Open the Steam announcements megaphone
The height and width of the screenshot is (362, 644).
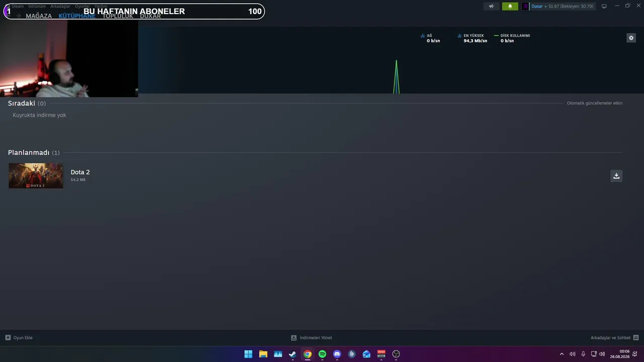pyautogui.click(x=492, y=7)
